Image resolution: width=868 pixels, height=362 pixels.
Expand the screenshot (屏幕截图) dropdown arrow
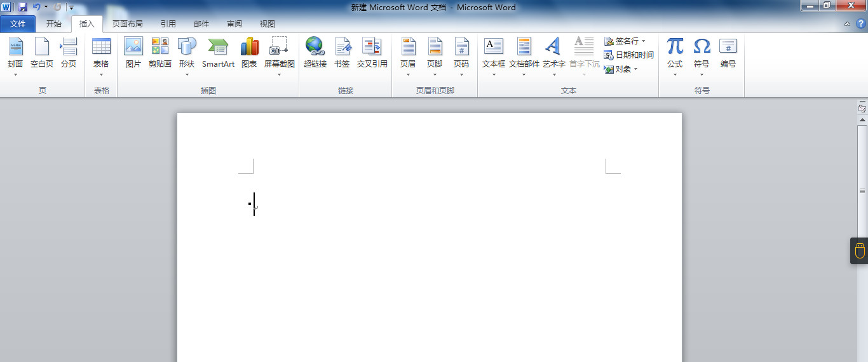[x=280, y=74]
